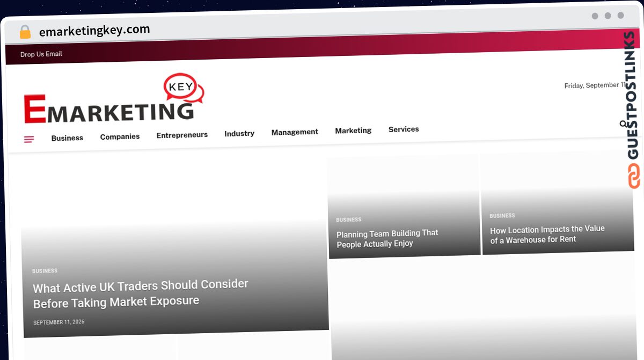Click the orange padlock icon

click(25, 32)
